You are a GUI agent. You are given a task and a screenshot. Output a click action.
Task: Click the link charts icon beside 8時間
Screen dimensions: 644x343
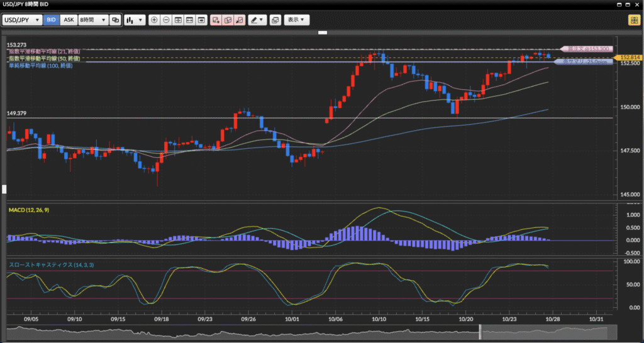[115, 20]
